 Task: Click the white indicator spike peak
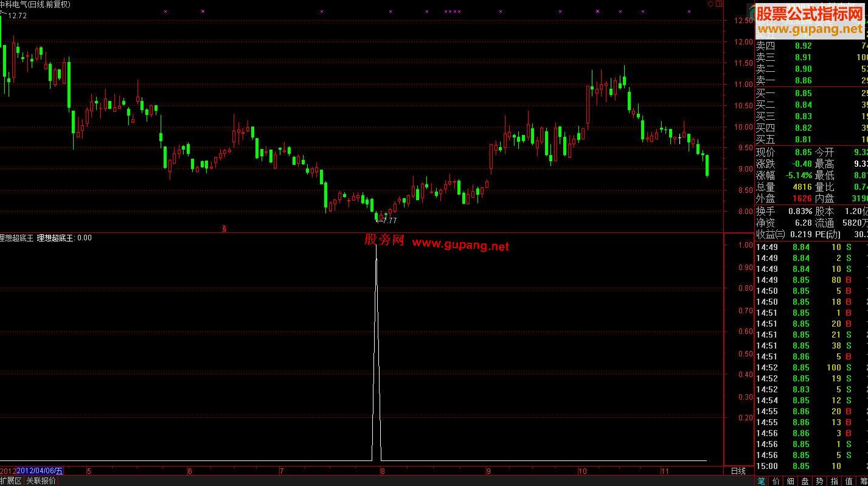(376, 245)
